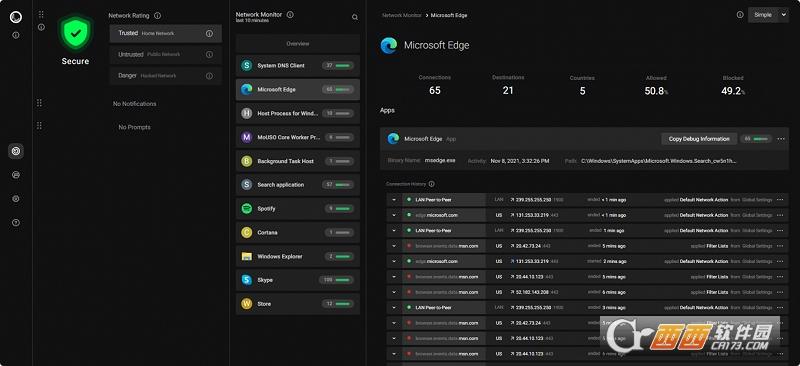Select Skype in the network monitor list
This screenshot has height=366, width=800.
[x=297, y=280]
